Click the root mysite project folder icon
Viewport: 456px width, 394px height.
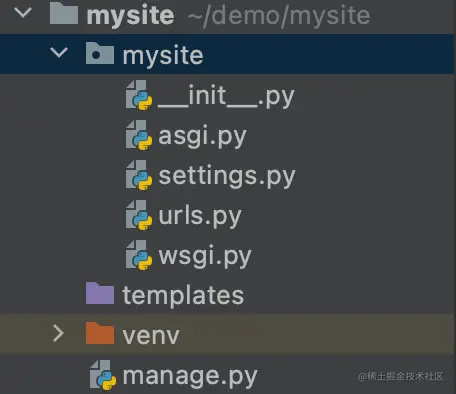(64, 13)
